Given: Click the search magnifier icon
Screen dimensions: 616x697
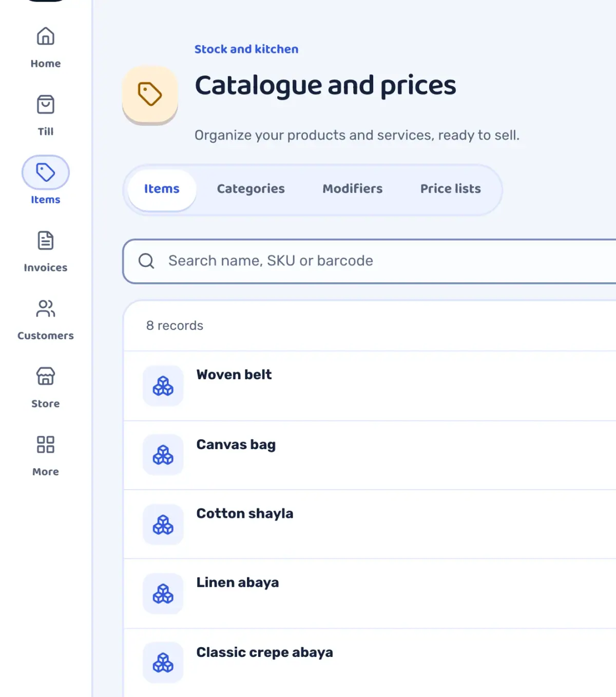Looking at the screenshot, I should click(146, 261).
